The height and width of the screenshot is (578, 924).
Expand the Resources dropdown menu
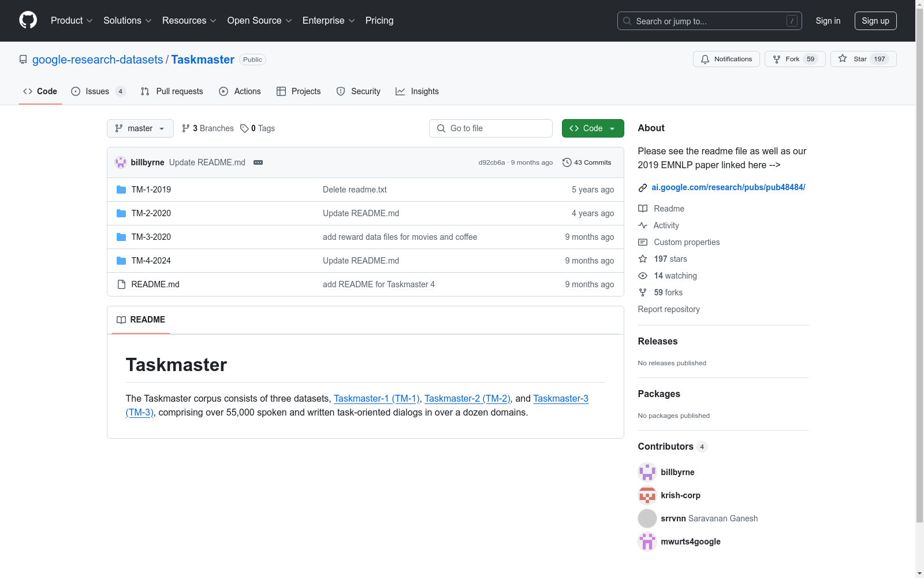(x=189, y=21)
